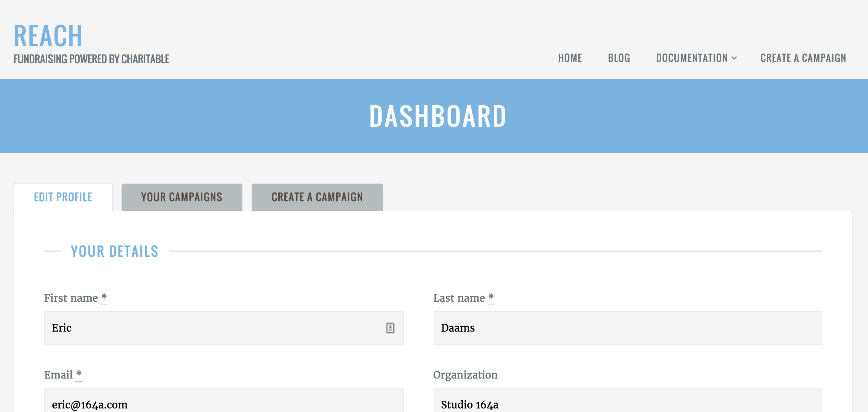The image size is (868, 412).
Task: Open the Create a Campaign tab
Action: tap(317, 197)
